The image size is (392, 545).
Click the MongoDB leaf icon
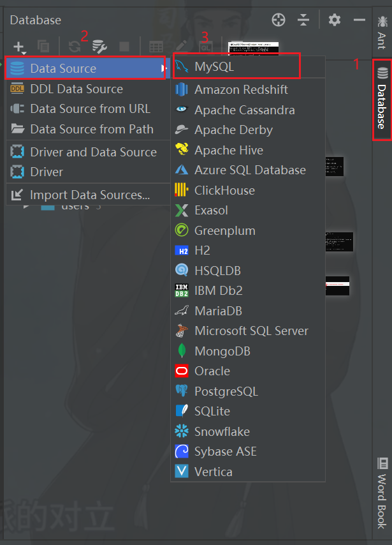182,351
